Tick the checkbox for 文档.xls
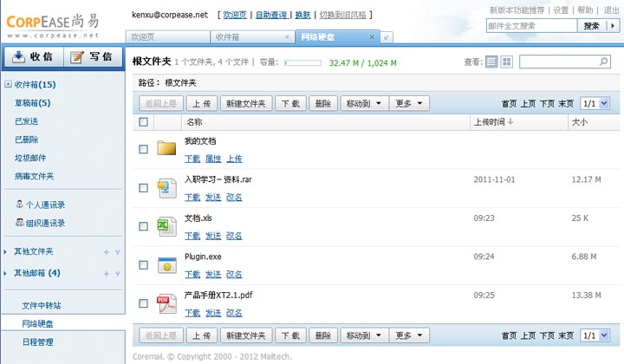The width and height of the screenshot is (624, 364). pyautogui.click(x=144, y=227)
